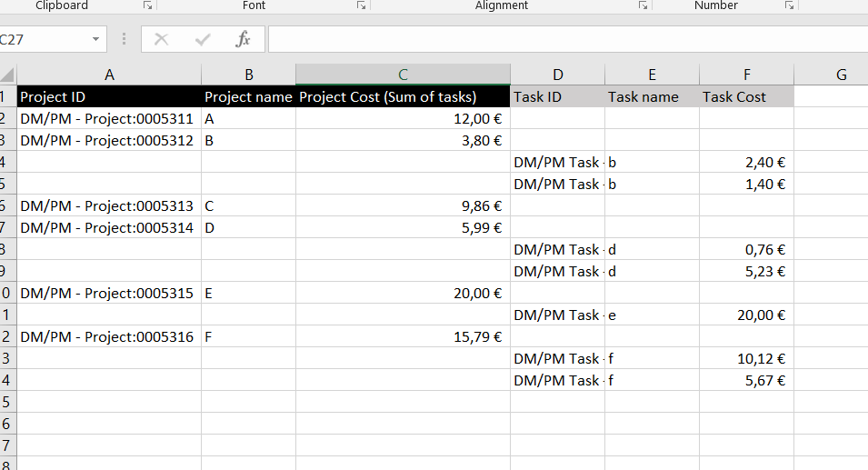Select the task cost 0,76 € cell
The image size is (868, 470).
point(747,249)
